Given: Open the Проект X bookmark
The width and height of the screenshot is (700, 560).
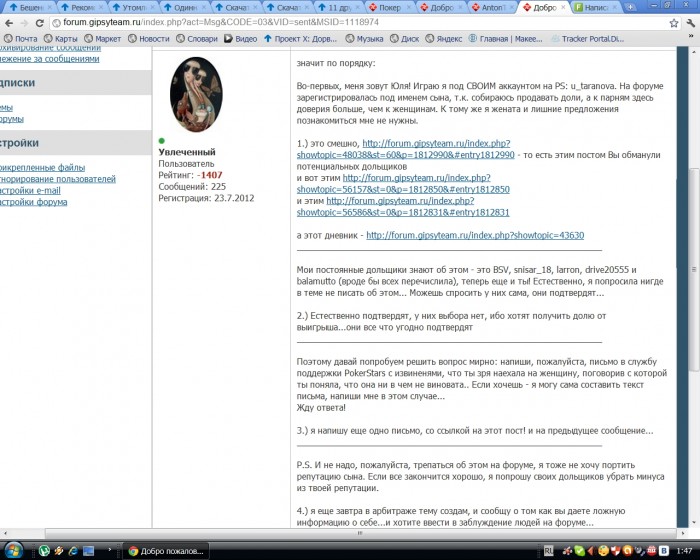Looking at the screenshot, I should click(300, 39).
